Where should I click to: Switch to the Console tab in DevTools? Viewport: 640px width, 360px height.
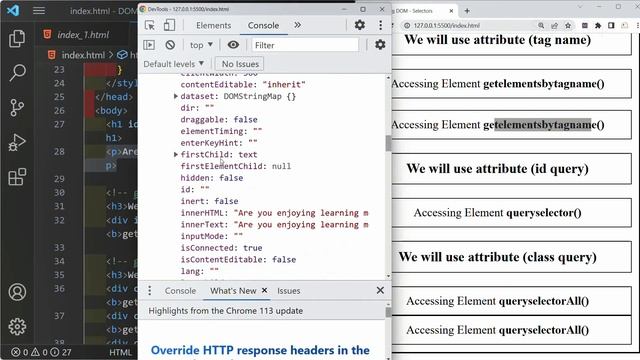click(263, 25)
